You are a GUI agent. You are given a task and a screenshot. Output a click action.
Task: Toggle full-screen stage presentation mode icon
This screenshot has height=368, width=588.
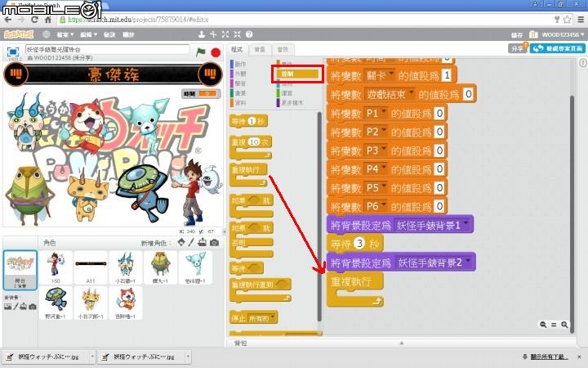(13, 52)
